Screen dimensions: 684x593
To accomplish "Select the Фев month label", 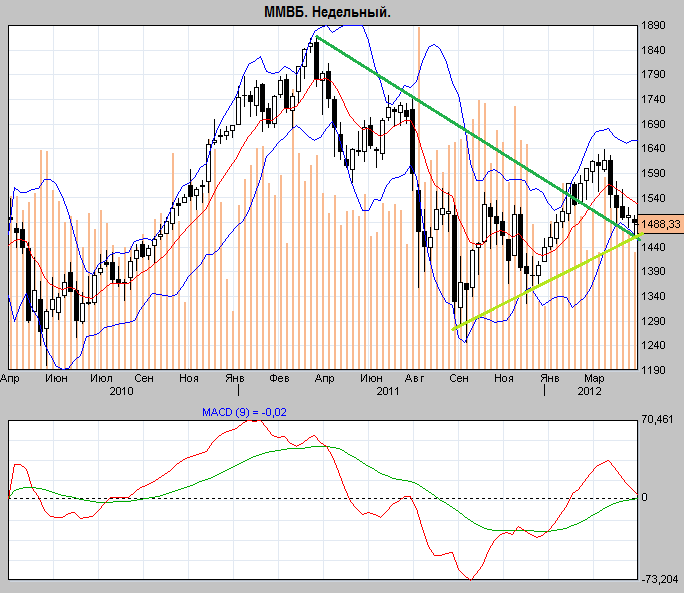I will click(279, 378).
